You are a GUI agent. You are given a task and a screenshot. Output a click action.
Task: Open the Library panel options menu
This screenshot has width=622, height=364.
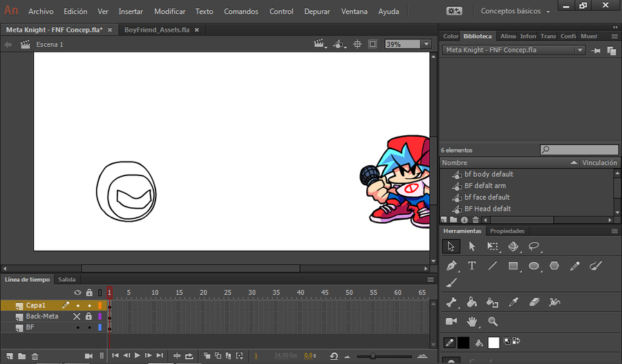tap(614, 36)
